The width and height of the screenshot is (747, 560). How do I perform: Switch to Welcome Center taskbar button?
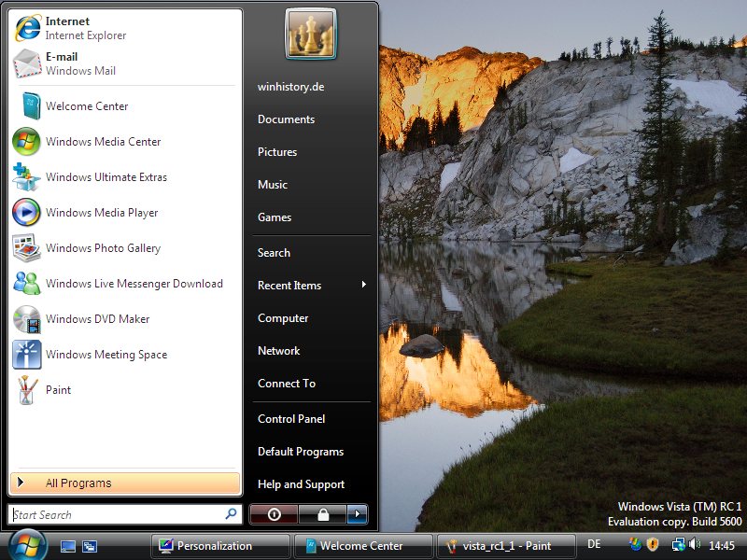click(x=363, y=546)
